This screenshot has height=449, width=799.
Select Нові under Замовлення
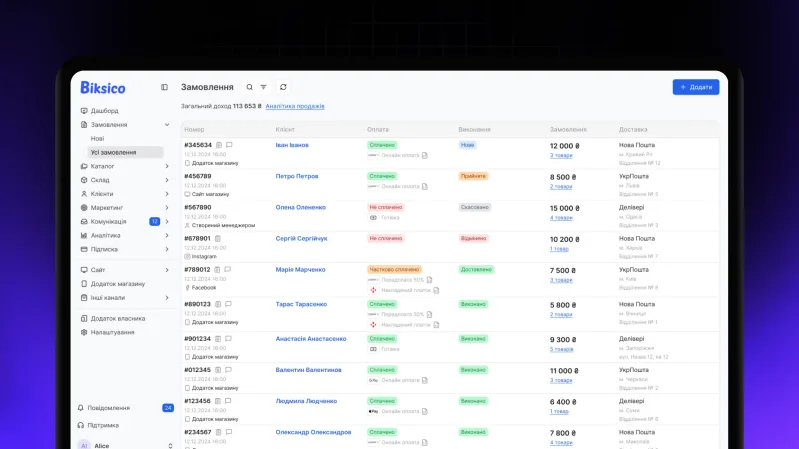click(x=97, y=139)
